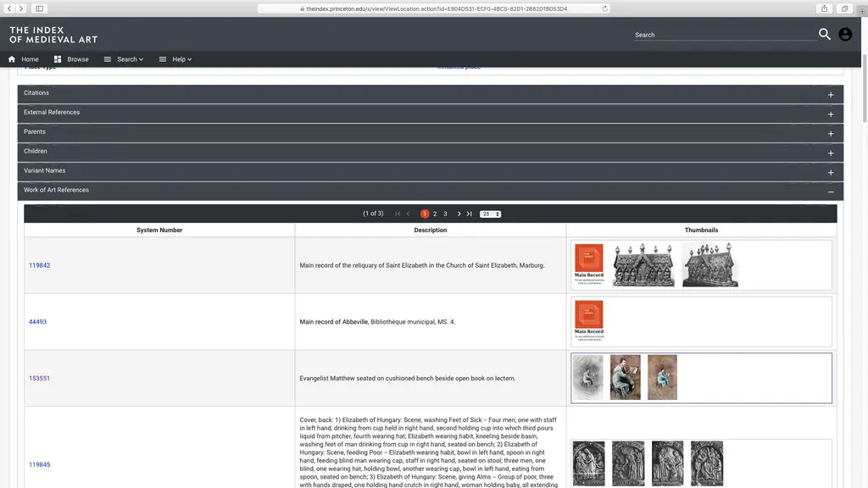The width and height of the screenshot is (868, 488).
Task: Open the Help menu
Action: tap(175, 59)
